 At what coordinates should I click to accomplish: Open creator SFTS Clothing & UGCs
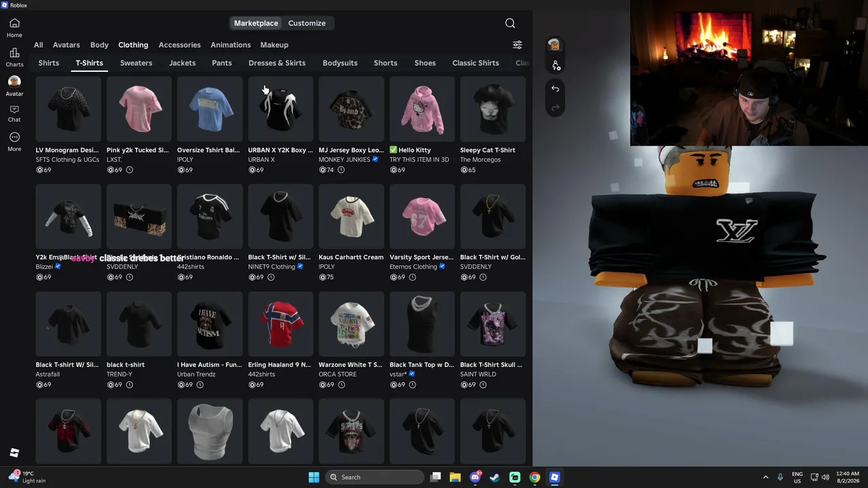(67, 160)
